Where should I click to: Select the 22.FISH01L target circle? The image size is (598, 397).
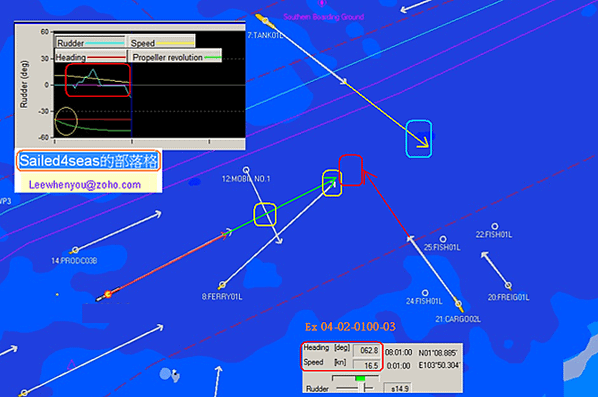point(495,226)
